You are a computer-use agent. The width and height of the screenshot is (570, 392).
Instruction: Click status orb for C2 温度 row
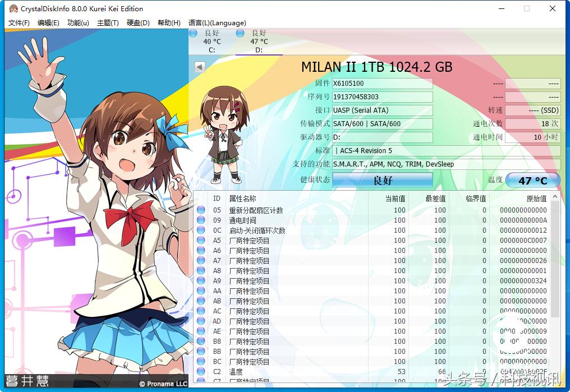point(201,372)
